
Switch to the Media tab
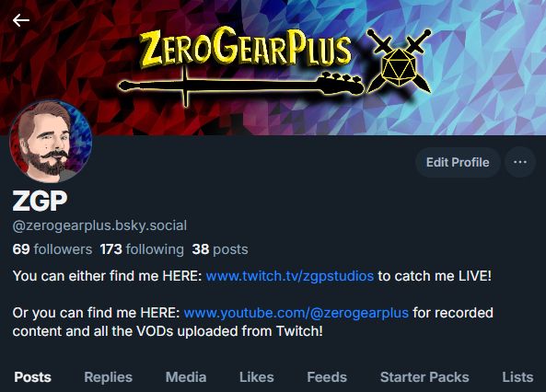click(186, 377)
